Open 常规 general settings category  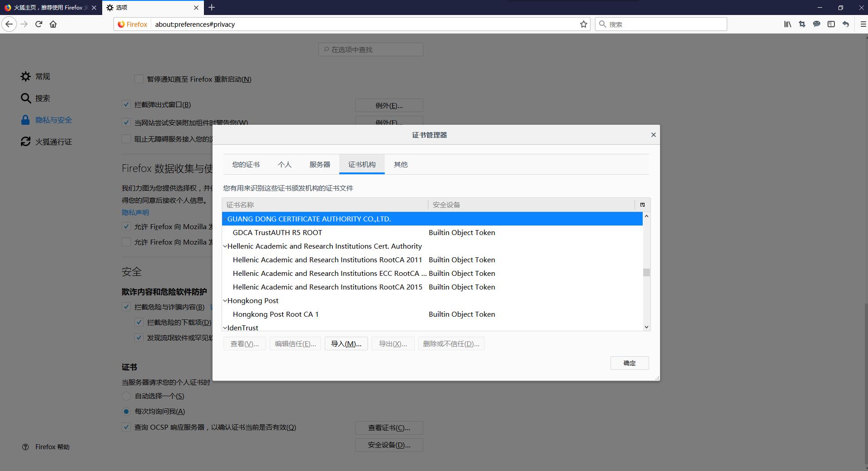pyautogui.click(x=35, y=76)
